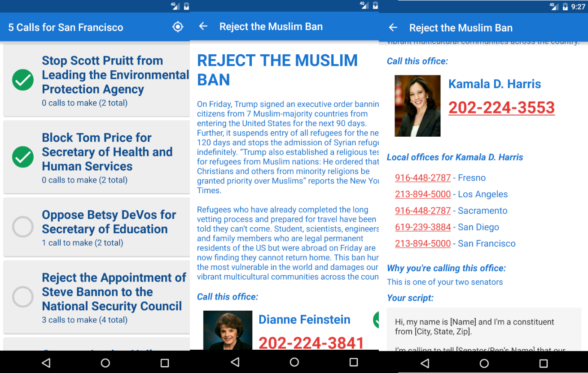The width and height of the screenshot is (588, 373).
Task: Tap Android home button on left screen
Action: click(x=105, y=363)
